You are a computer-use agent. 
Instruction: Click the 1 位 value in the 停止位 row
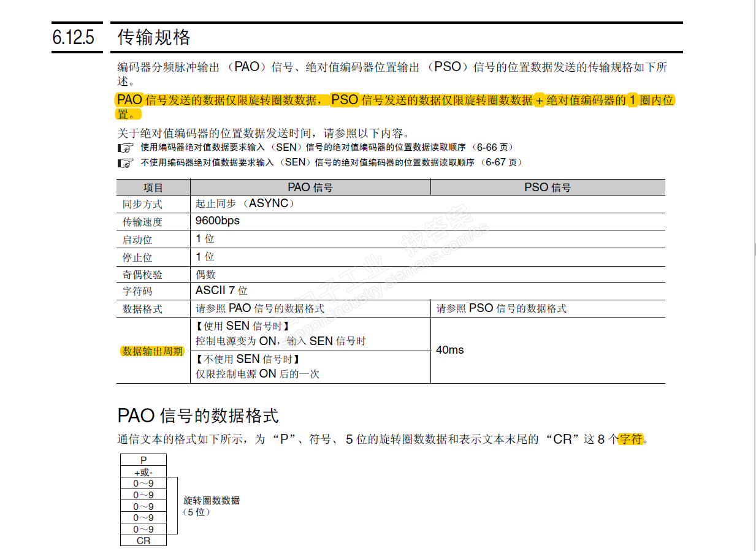[205, 256]
